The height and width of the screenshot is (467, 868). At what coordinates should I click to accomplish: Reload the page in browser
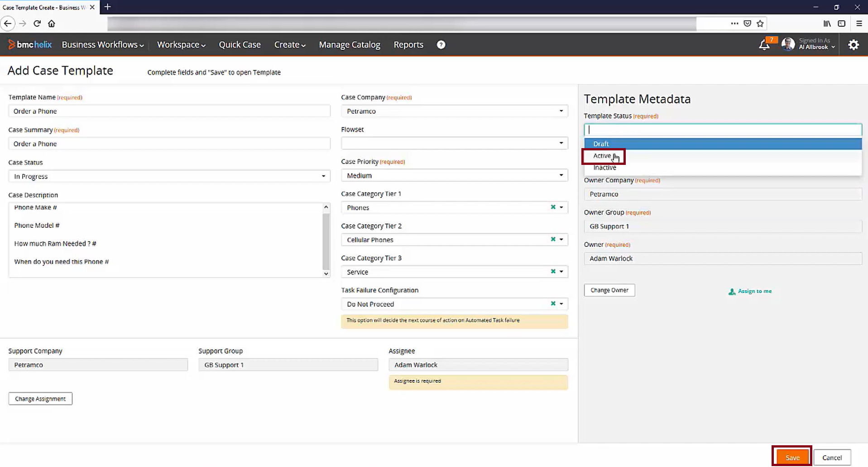[37, 24]
